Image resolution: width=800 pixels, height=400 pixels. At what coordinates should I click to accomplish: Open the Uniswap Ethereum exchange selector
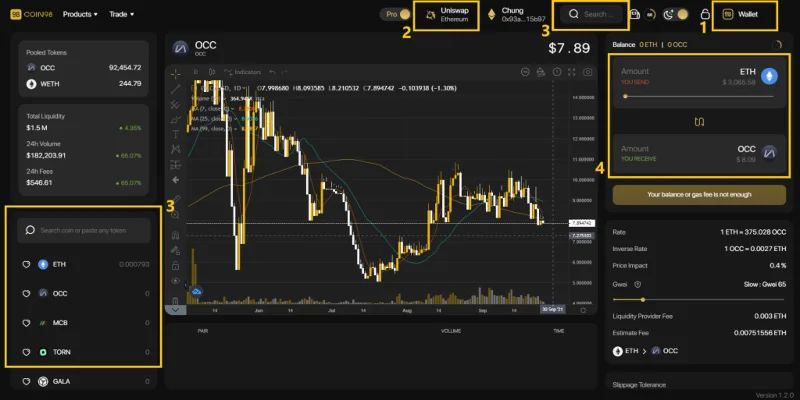(446, 14)
